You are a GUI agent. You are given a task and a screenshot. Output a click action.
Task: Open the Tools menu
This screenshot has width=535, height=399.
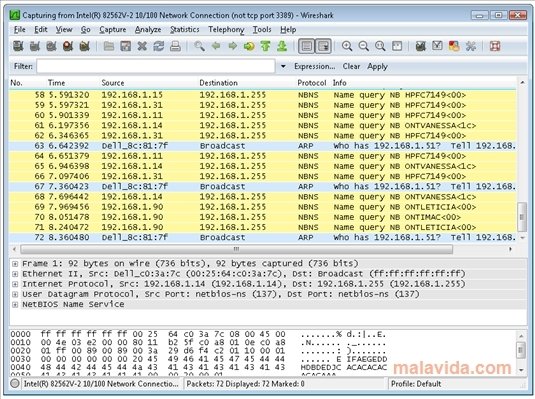pos(262,30)
